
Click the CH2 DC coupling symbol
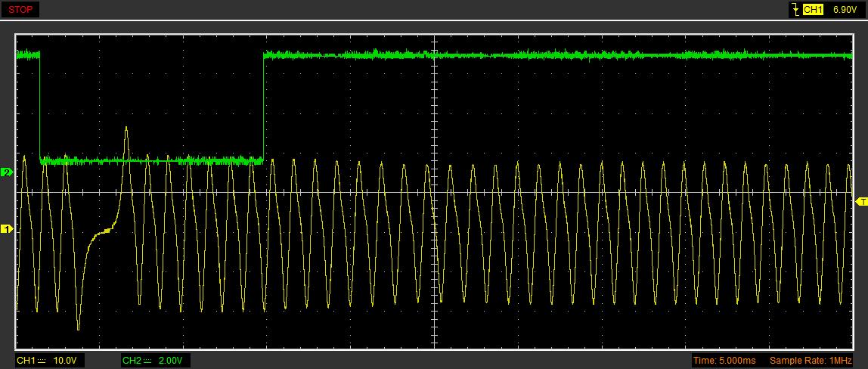148,361
